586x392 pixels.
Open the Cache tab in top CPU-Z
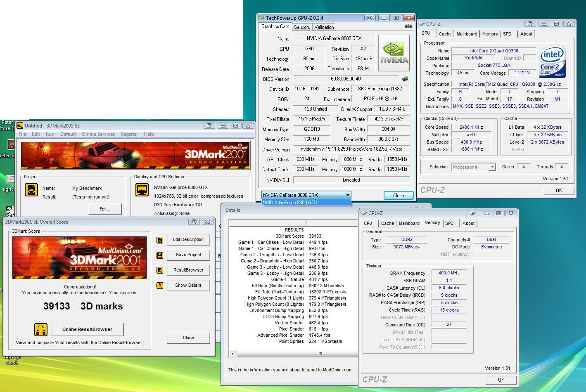445,34
